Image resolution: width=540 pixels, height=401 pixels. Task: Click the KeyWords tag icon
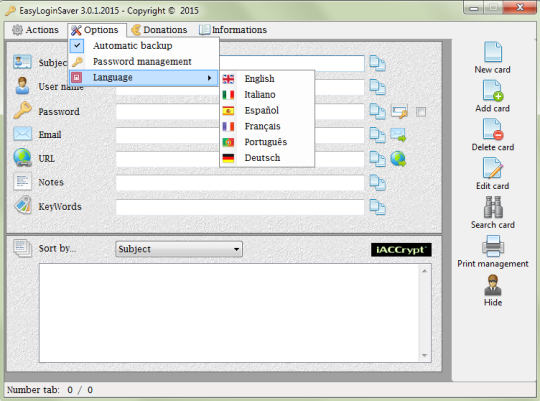(x=23, y=205)
